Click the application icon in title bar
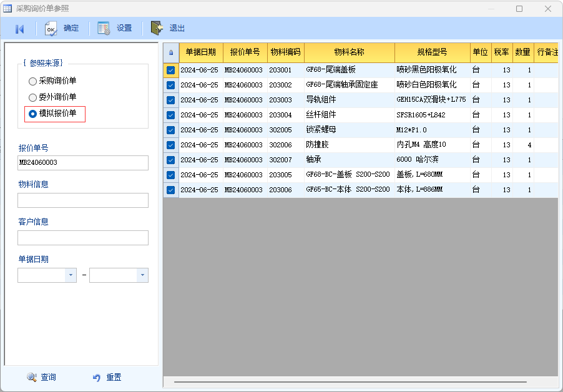The width and height of the screenshot is (563, 392). point(7,8)
